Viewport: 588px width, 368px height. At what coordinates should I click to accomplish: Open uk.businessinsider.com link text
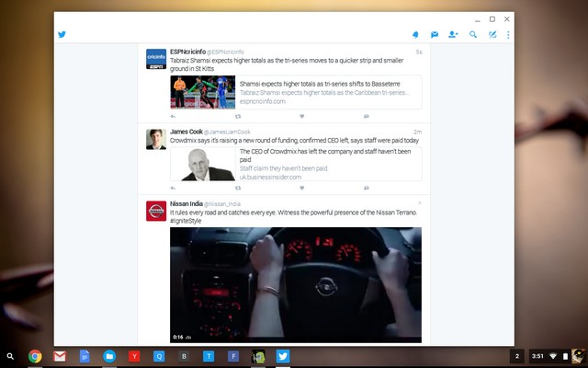[270, 178]
